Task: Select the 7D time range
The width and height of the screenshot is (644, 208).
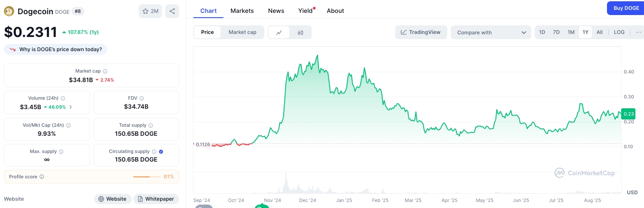Action: pos(556,32)
